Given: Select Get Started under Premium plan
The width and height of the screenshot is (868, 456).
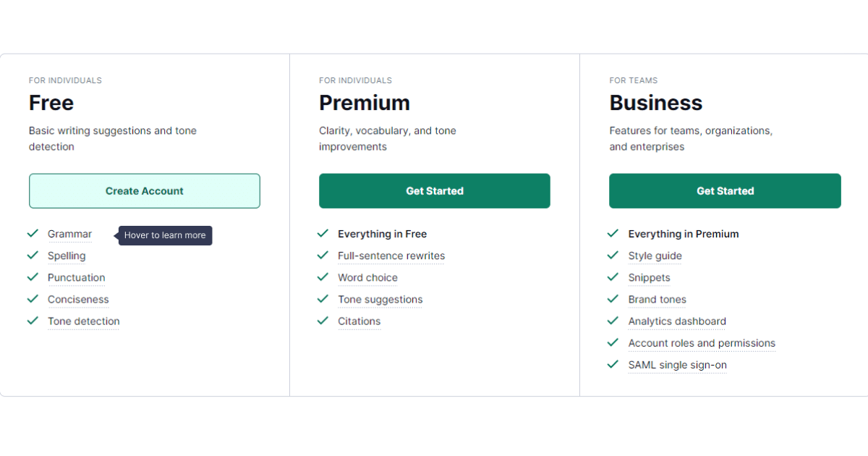Looking at the screenshot, I should point(435,191).
